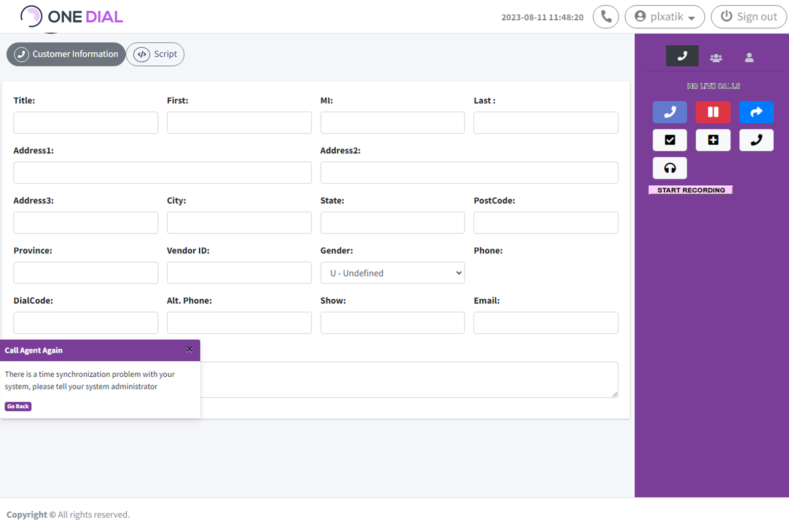Click the checkmark disposition icon
This screenshot has height=532, width=789.
669,140
